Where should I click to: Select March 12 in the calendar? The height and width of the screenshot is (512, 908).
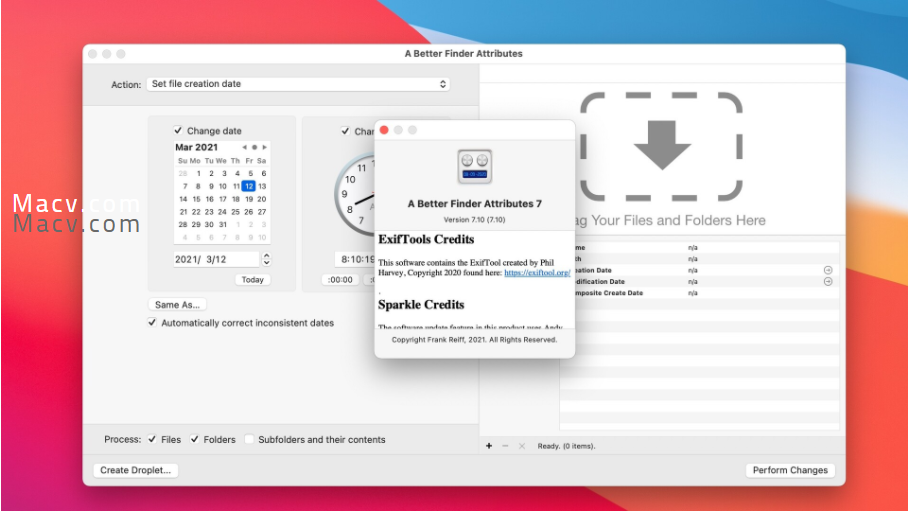click(248, 186)
